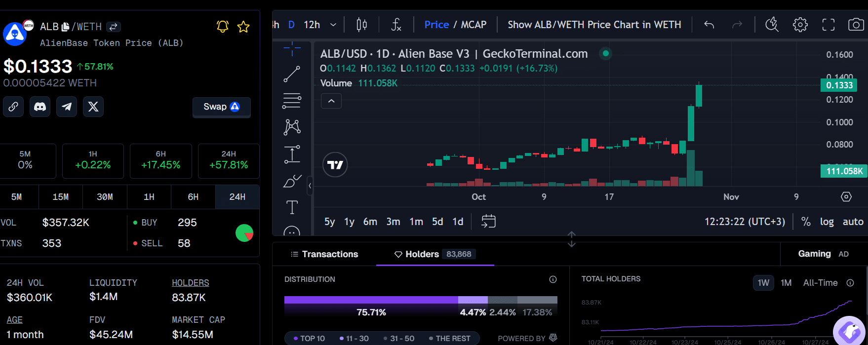
Task: Swap the ALB/WETH pair order icon
Action: (114, 27)
